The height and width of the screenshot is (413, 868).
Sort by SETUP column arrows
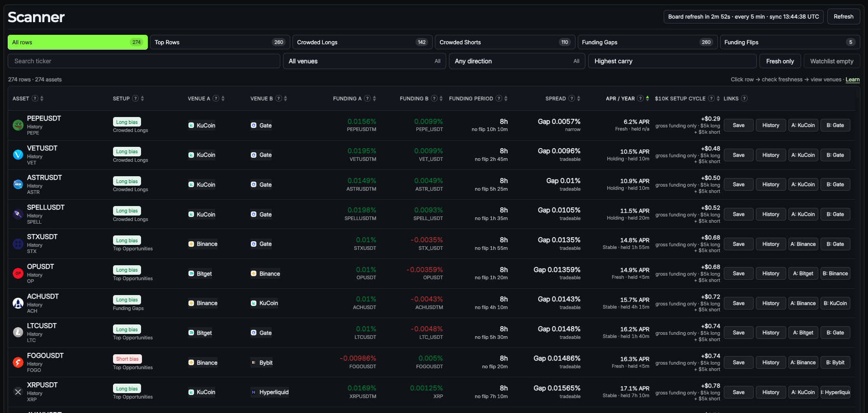(x=142, y=99)
